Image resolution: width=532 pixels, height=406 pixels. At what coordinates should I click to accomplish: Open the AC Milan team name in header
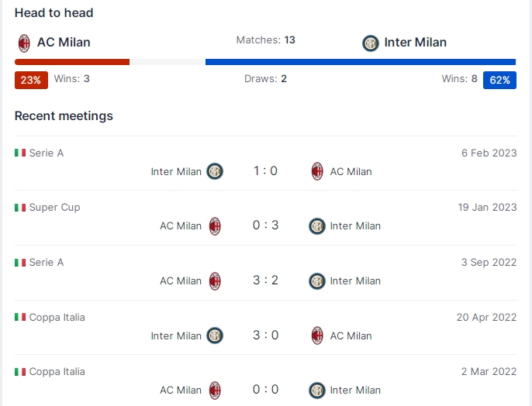pos(64,43)
